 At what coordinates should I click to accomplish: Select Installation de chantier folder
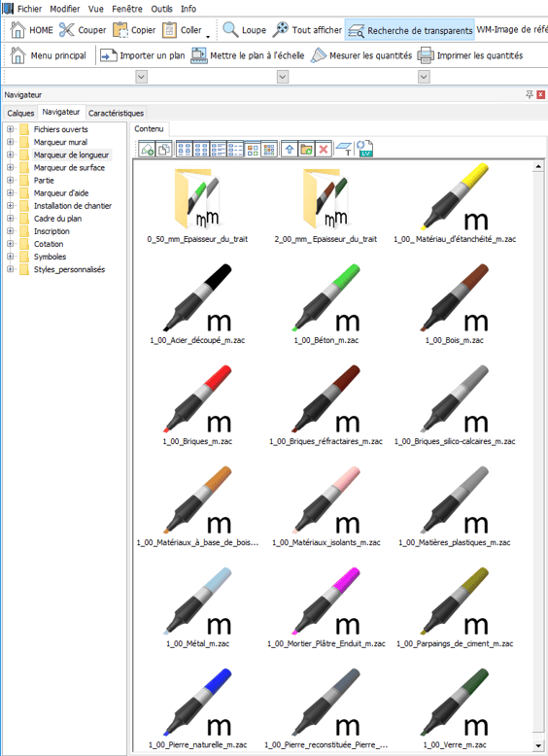click(x=72, y=206)
